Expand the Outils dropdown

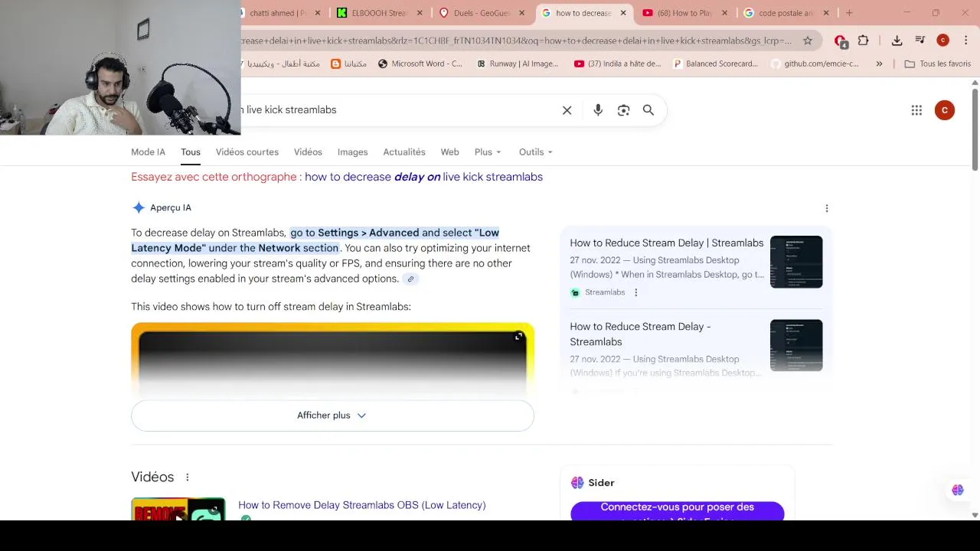pos(535,152)
